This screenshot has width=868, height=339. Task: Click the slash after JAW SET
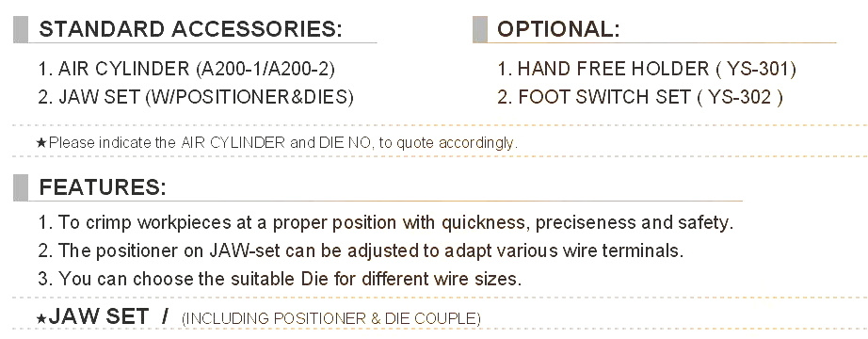tap(165, 316)
